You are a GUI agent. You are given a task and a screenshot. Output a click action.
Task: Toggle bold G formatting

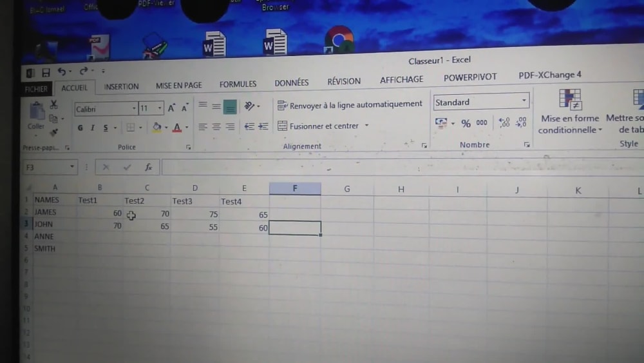80,128
